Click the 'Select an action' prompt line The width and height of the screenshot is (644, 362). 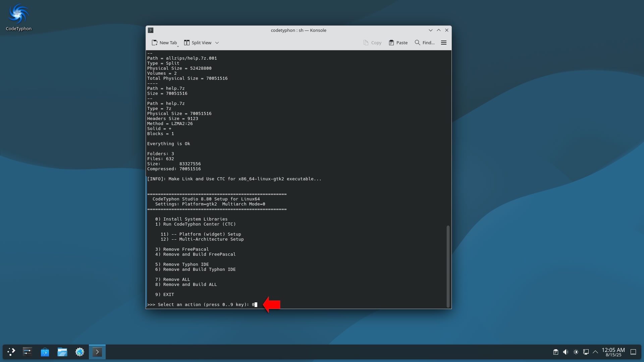pyautogui.click(x=202, y=305)
